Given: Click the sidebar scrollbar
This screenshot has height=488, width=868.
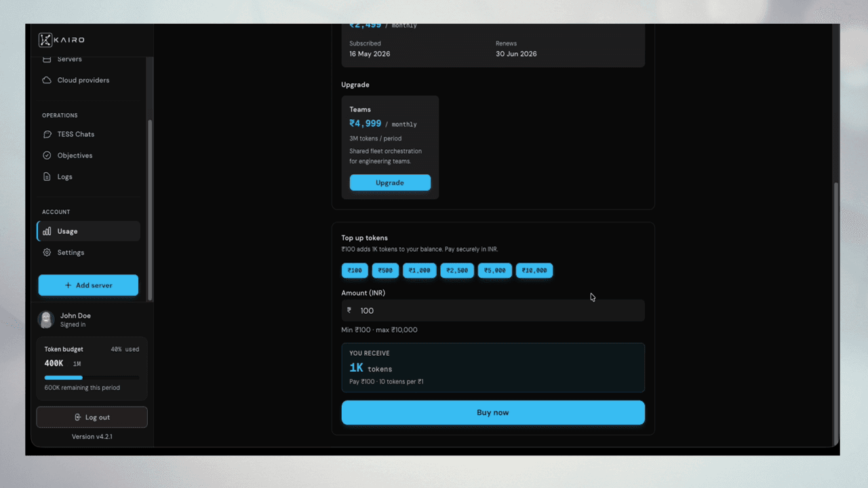Looking at the screenshot, I should [x=150, y=210].
